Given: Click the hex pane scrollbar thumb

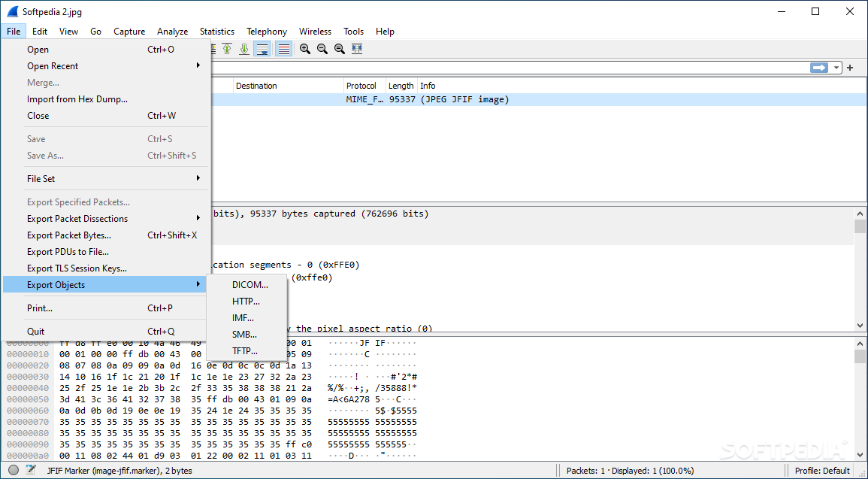Looking at the screenshot, I should [x=860, y=356].
